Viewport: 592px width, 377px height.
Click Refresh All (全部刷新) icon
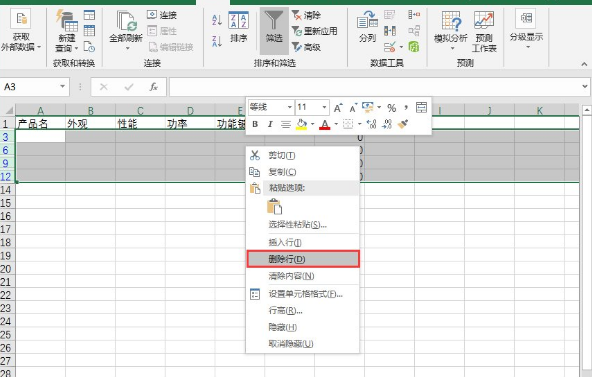126,22
